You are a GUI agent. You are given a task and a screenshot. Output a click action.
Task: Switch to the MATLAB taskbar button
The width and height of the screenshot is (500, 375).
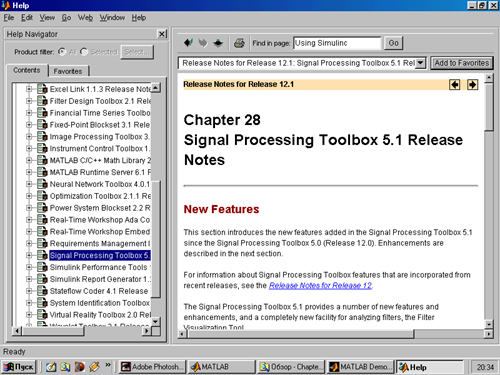221,367
